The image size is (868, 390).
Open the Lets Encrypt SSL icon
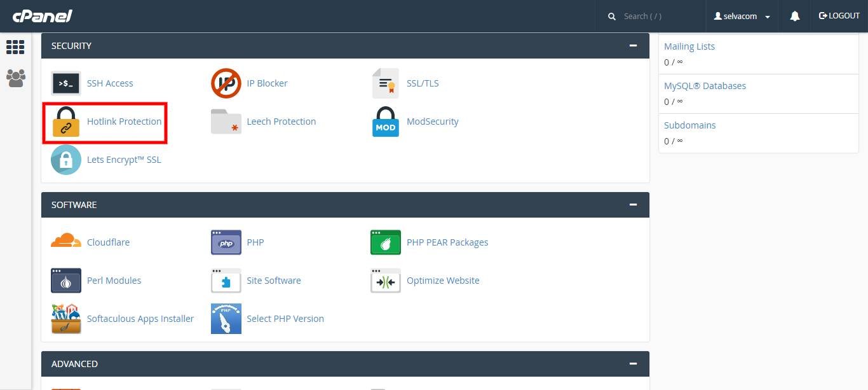tap(66, 160)
